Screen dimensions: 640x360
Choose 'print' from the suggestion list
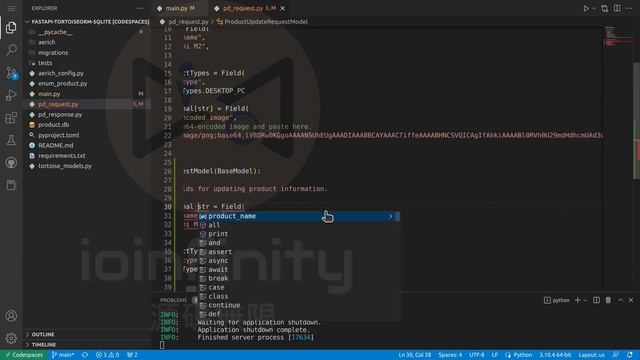point(218,234)
